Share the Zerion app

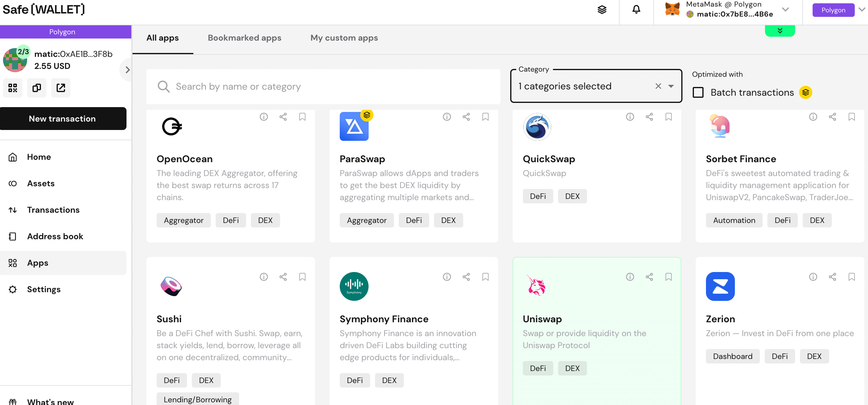tap(832, 277)
